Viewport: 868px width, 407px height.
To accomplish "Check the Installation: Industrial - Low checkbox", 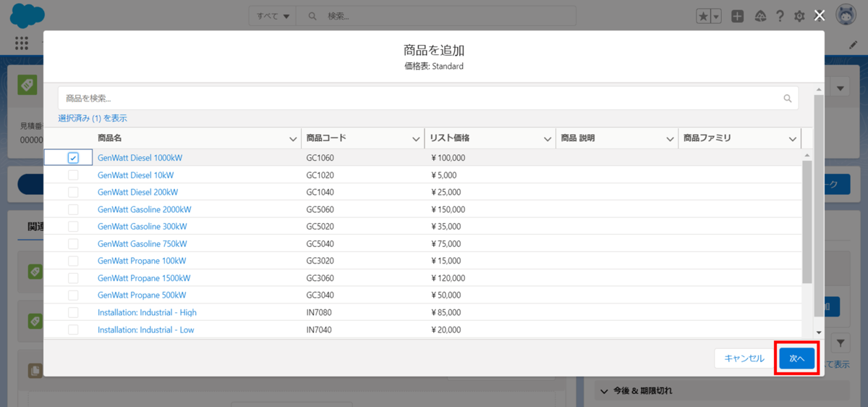I will pos(73,330).
